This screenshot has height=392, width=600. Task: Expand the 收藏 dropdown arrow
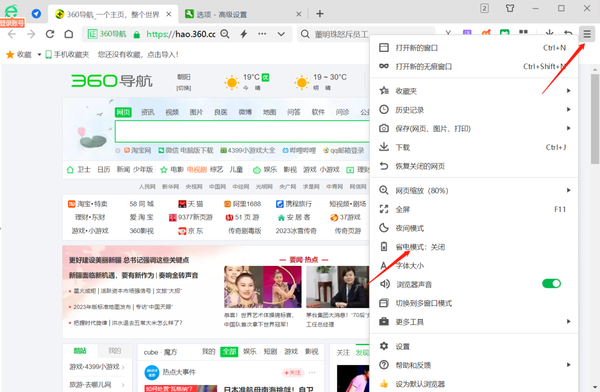[x=39, y=55]
